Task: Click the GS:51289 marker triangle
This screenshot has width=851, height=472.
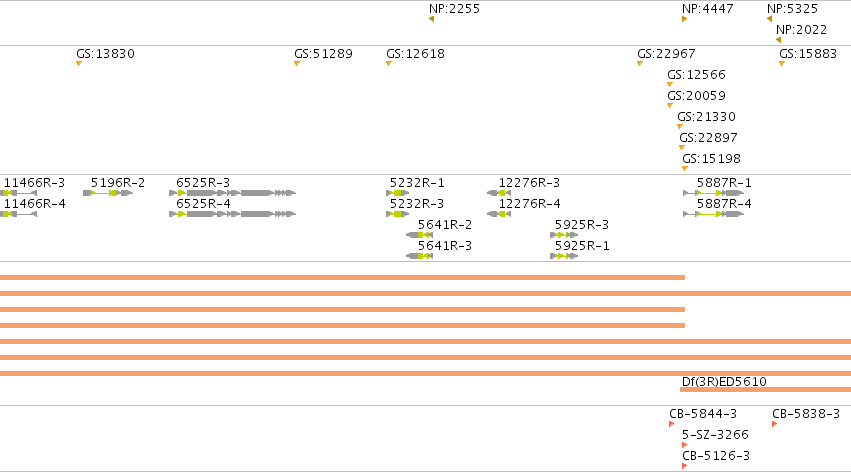Action: [x=297, y=64]
